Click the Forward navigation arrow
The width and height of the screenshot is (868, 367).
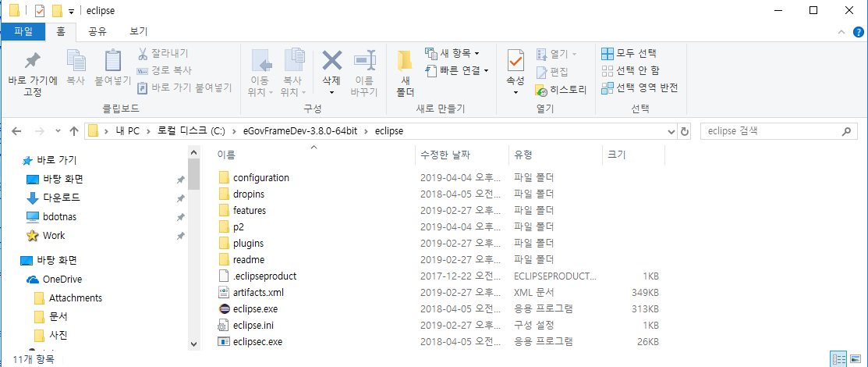(x=39, y=131)
